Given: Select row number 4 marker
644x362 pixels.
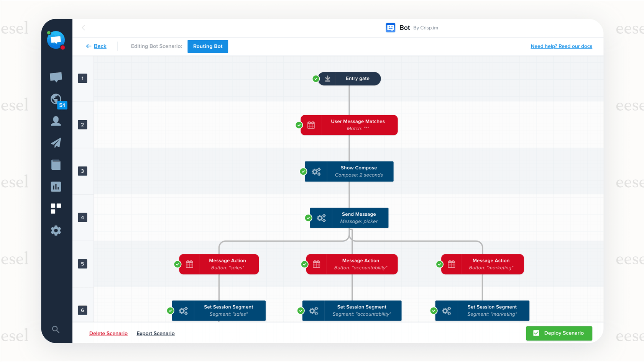Looking at the screenshot, I should pos(82,218).
